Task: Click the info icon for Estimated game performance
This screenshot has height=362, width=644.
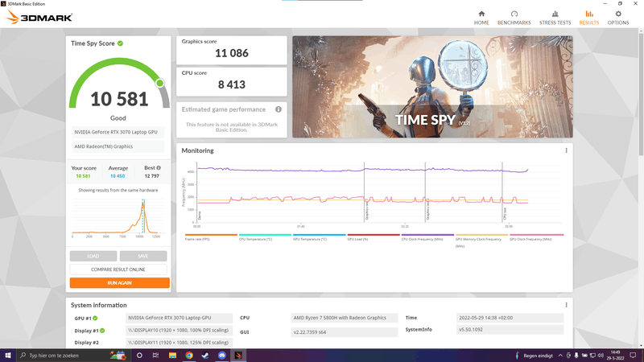Action: (279, 109)
